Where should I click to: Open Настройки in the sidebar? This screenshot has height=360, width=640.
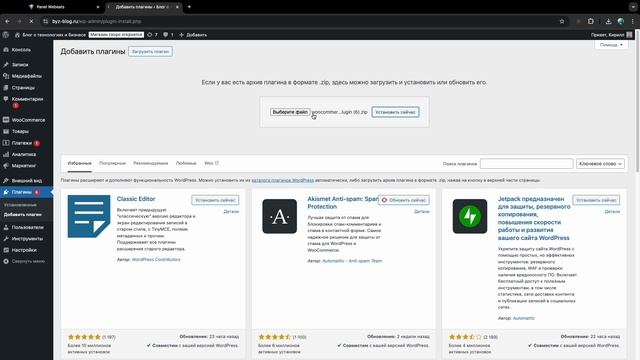tap(24, 250)
